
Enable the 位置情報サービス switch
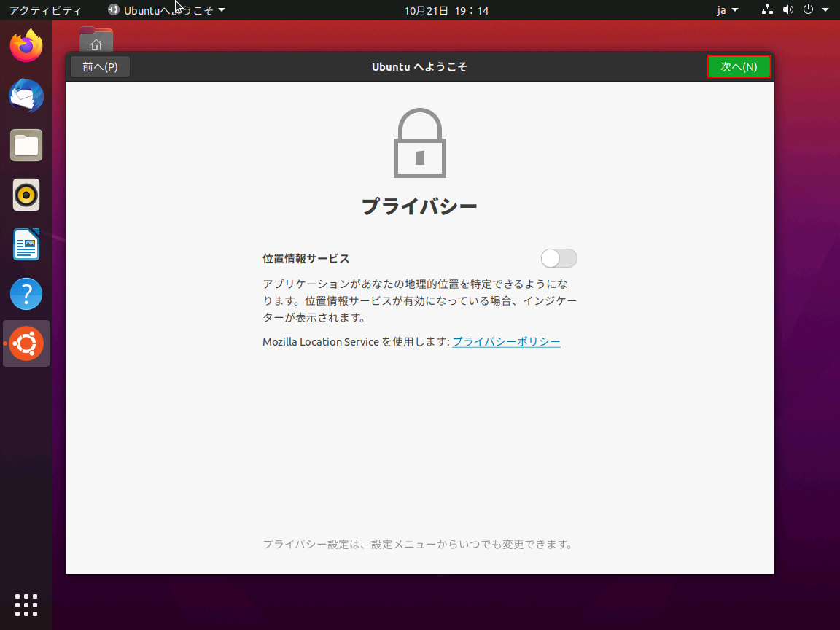pos(559,258)
